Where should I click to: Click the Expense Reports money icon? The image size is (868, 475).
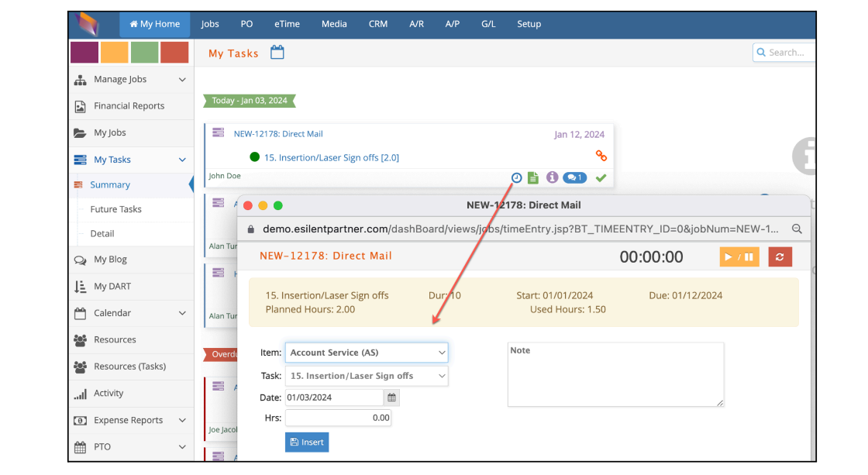point(81,421)
